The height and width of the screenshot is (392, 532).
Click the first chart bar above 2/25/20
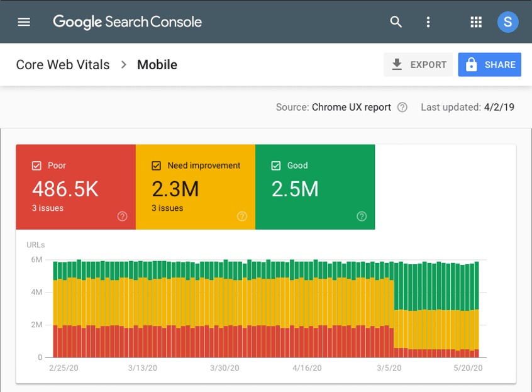(x=55, y=309)
